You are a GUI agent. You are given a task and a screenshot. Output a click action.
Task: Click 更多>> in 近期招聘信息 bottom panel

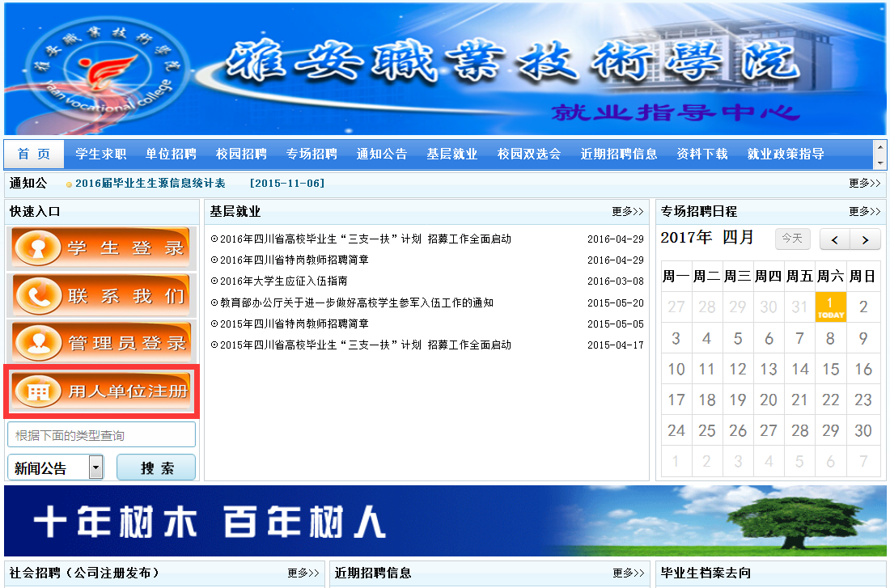pos(629,573)
